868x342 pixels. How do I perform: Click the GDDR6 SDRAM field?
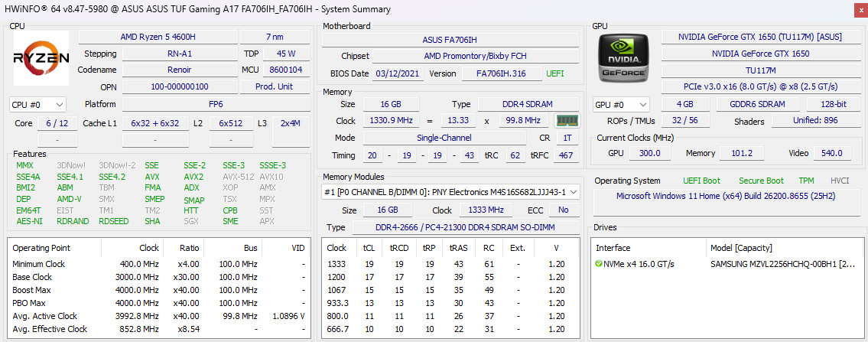pos(759,104)
